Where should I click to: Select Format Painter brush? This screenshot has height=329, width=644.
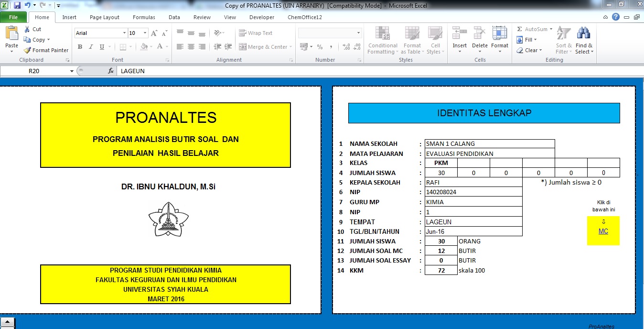46,50
